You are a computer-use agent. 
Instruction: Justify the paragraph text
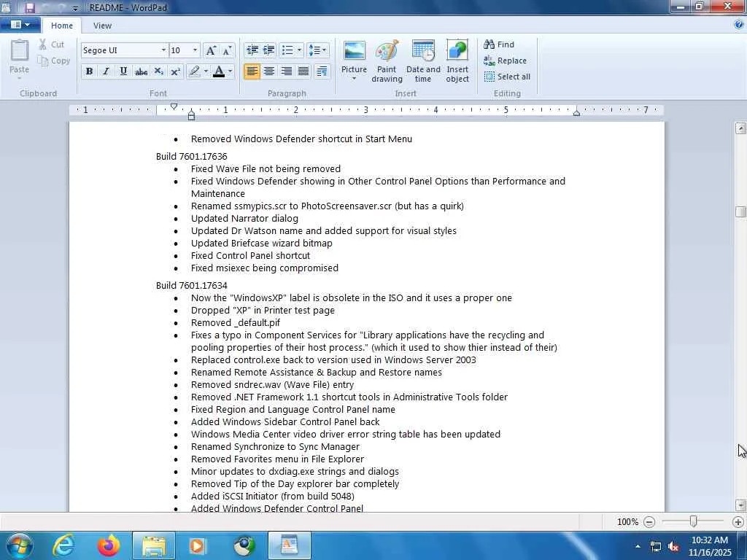click(303, 71)
